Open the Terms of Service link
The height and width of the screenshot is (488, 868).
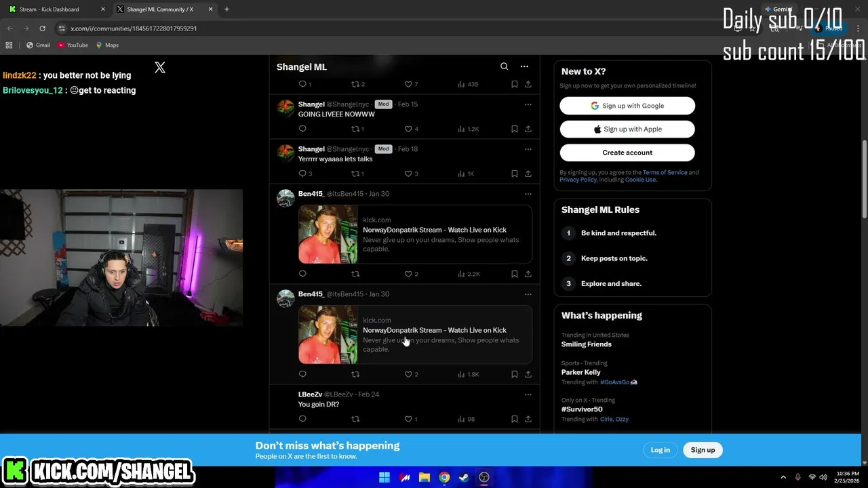[665, 172]
